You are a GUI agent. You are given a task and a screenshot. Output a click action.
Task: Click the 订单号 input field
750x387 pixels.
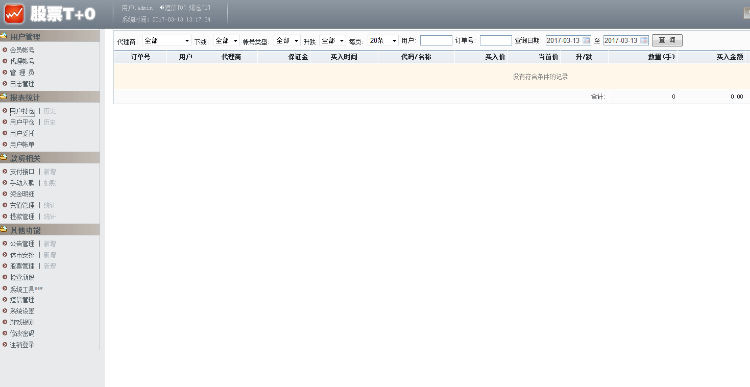click(x=496, y=41)
